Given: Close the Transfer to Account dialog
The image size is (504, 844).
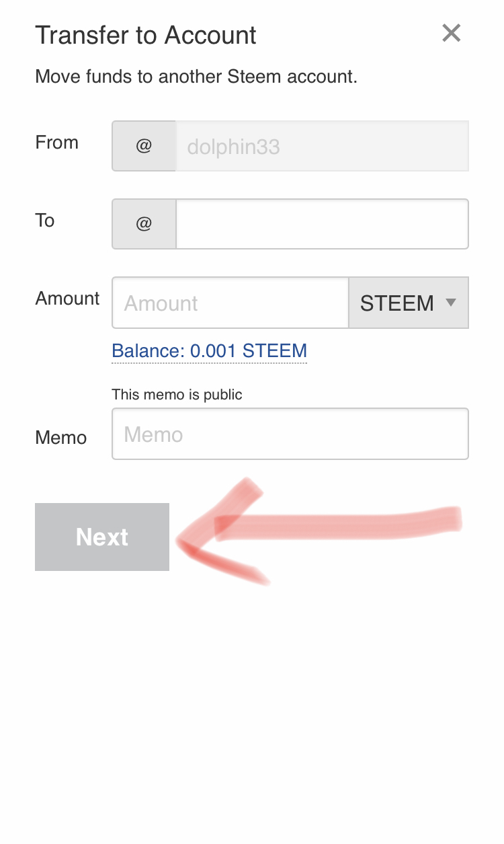Looking at the screenshot, I should (451, 33).
